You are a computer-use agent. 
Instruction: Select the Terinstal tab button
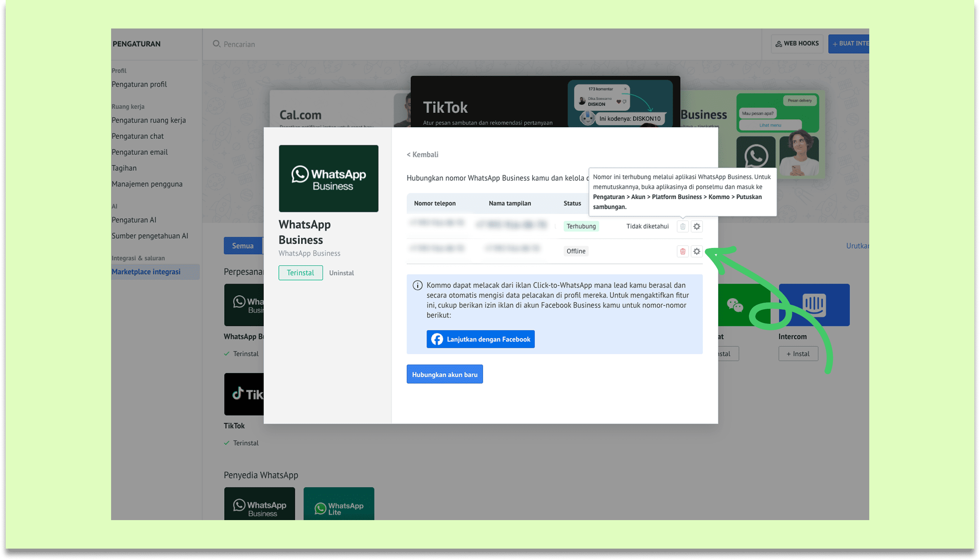click(x=300, y=273)
